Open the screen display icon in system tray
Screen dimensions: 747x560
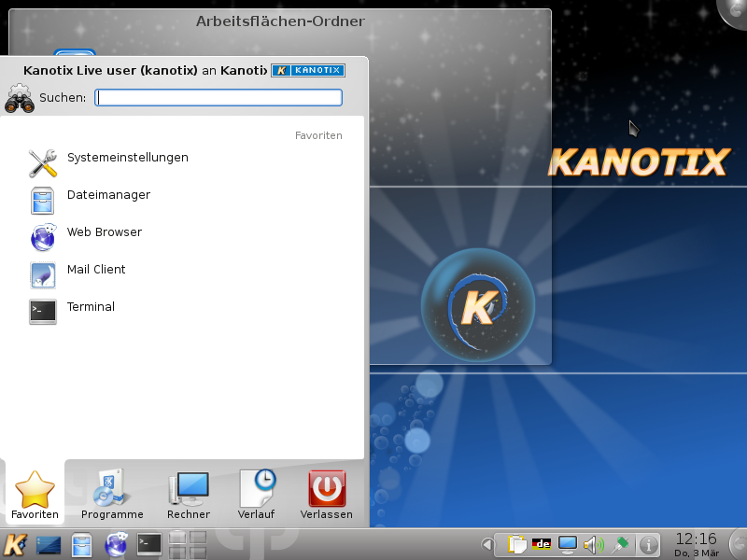[567, 543]
